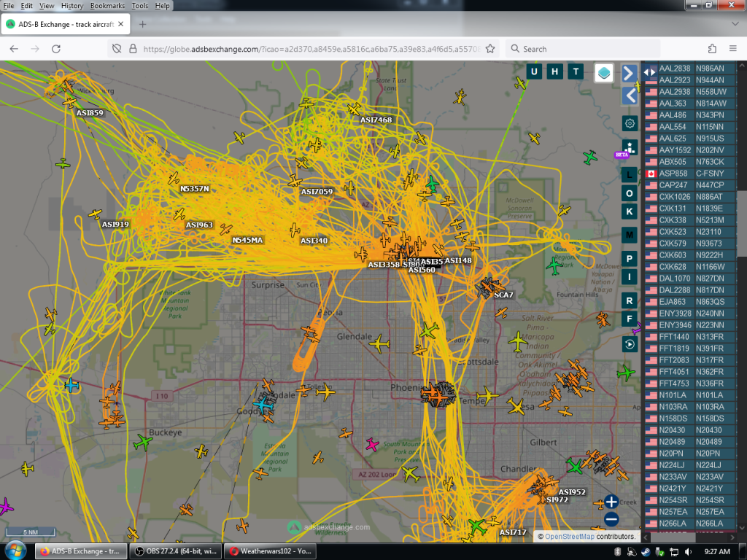This screenshot has height=560, width=747.
Task: Open a new tab with plus button
Action: click(142, 24)
